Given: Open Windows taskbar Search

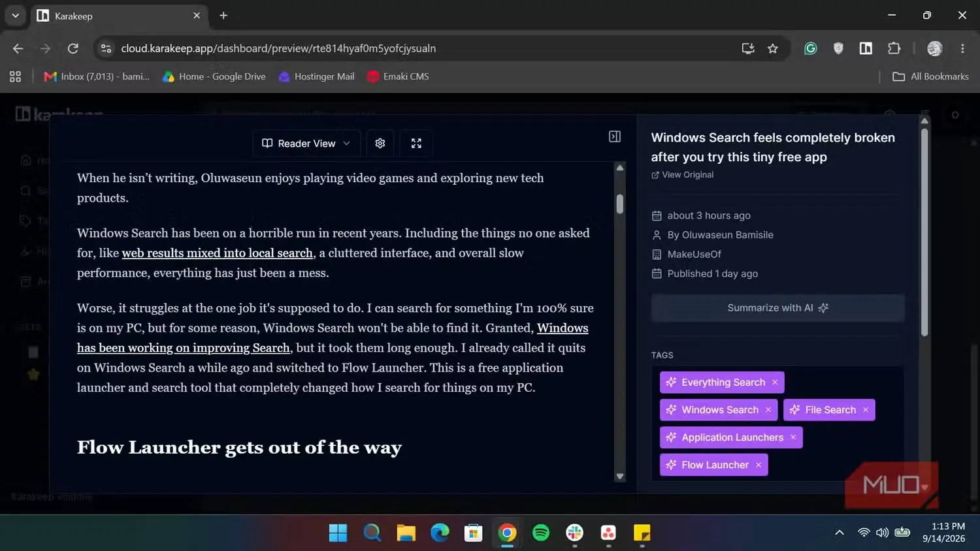Looking at the screenshot, I should [372, 533].
